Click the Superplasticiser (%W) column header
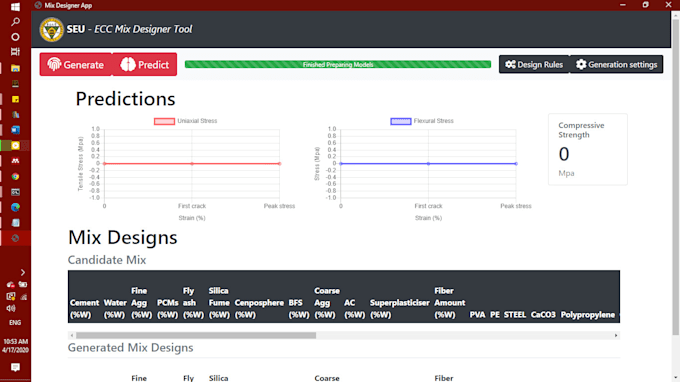680x382 pixels. pos(399,309)
